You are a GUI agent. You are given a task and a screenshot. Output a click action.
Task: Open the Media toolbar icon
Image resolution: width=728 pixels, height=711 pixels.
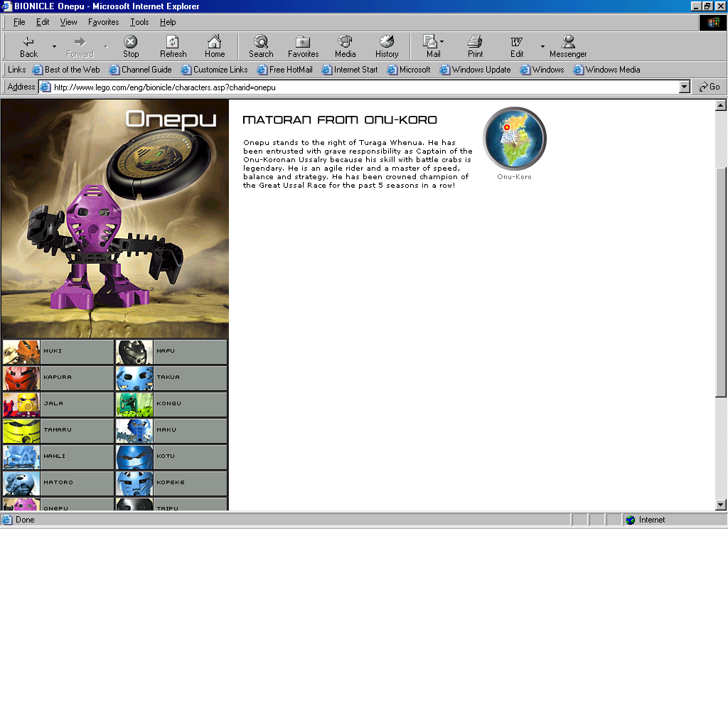345,41
